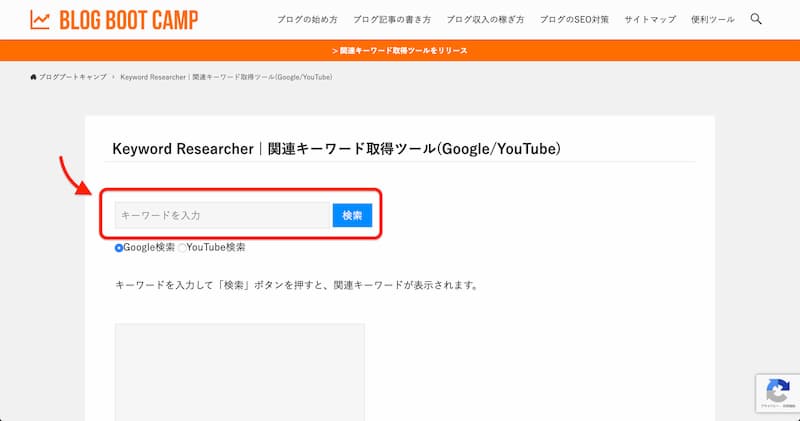Open ブログ記事の書き方 menu item
Viewport: 800px width, 421px height.
392,19
